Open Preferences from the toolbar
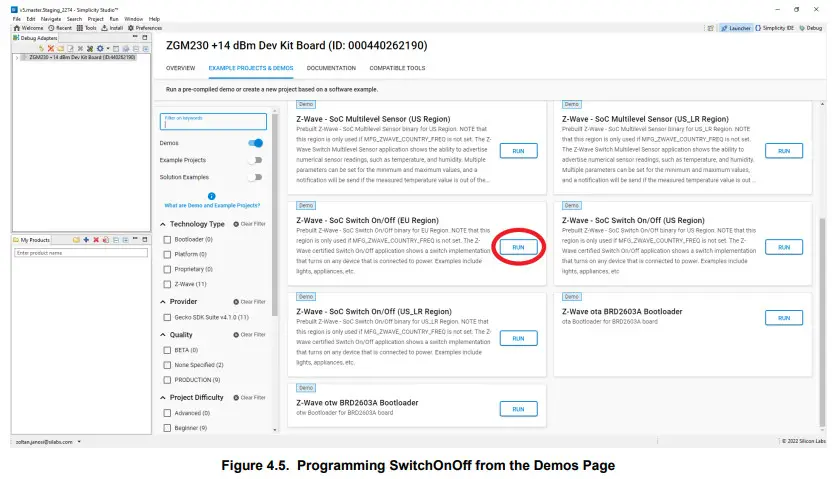832x479 pixels. (x=145, y=28)
